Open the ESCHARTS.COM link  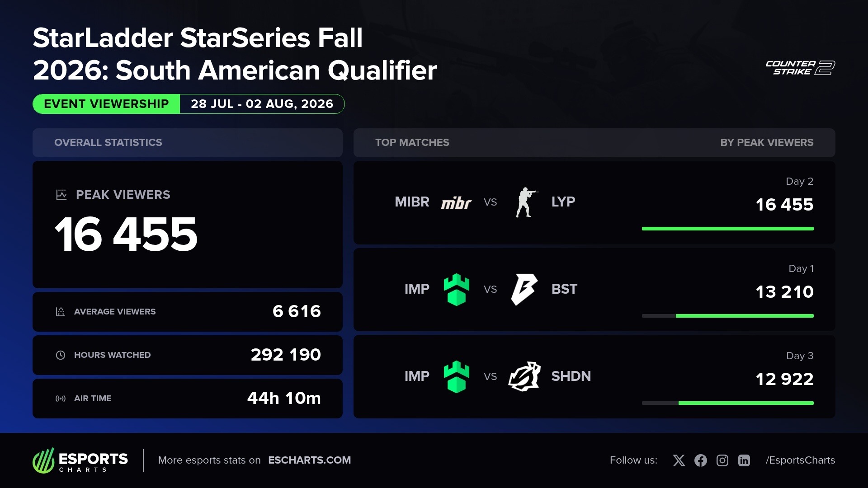[x=309, y=460]
